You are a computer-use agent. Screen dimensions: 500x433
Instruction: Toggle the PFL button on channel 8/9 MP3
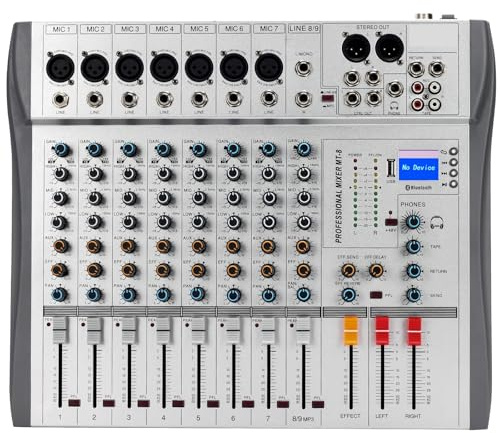(x=318, y=404)
